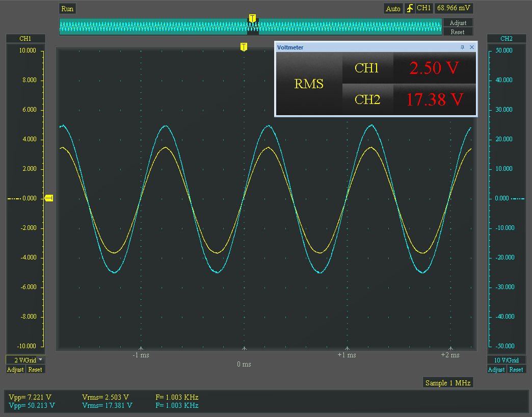The height and width of the screenshot is (417, 532).
Task: Change trigger source CH1
Action: pos(424,8)
